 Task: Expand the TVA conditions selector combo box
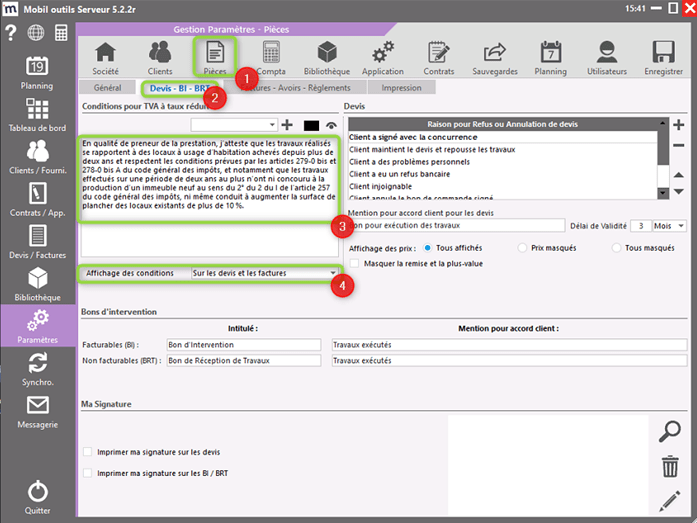tap(272, 124)
